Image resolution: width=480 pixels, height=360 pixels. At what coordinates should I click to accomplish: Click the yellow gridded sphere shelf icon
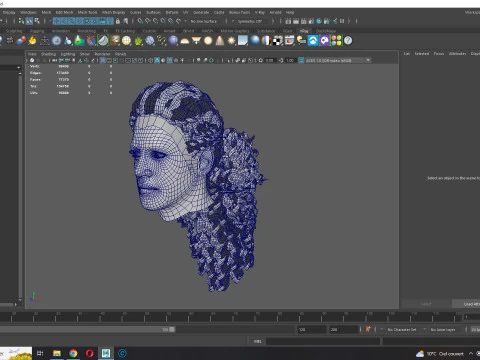coord(126,41)
